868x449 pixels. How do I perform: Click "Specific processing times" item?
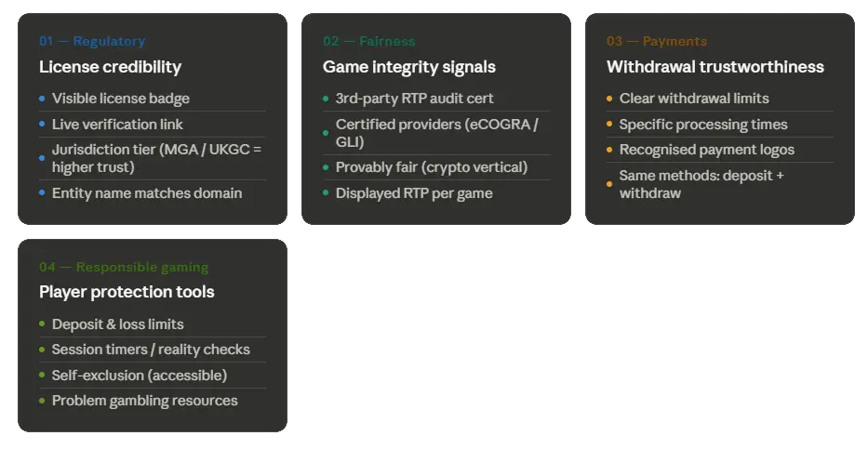pos(703,125)
